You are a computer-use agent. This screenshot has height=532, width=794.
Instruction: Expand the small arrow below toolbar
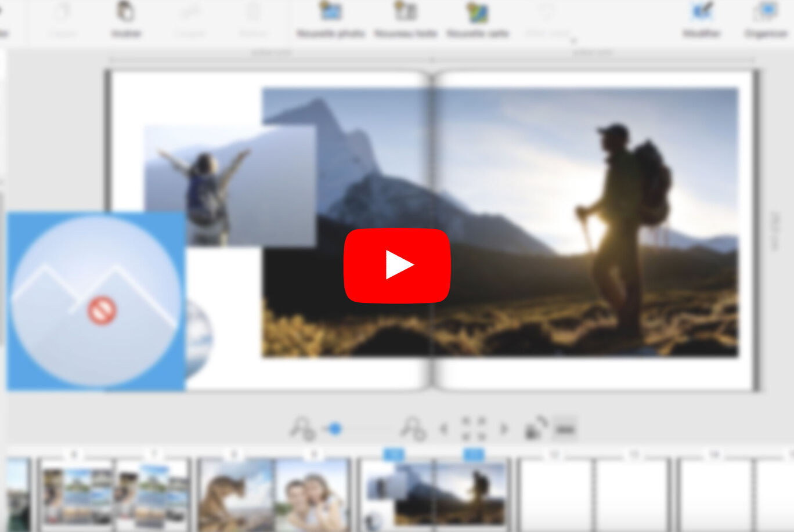point(573,41)
